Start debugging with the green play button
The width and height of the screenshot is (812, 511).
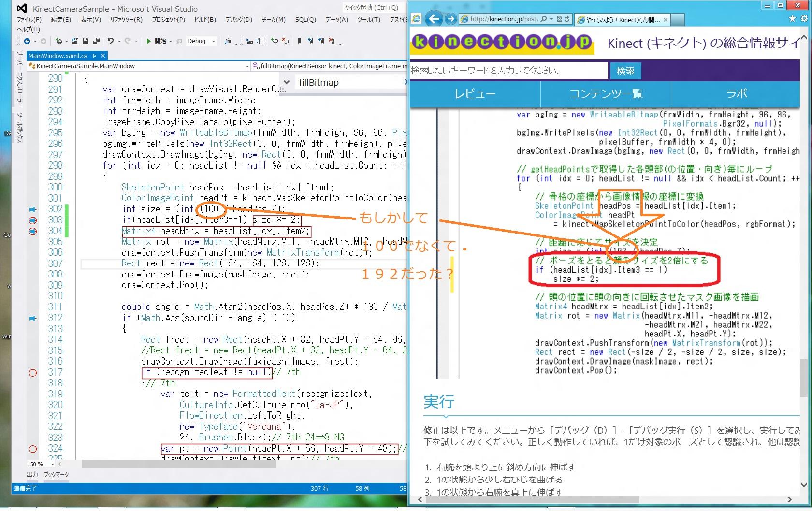point(149,41)
